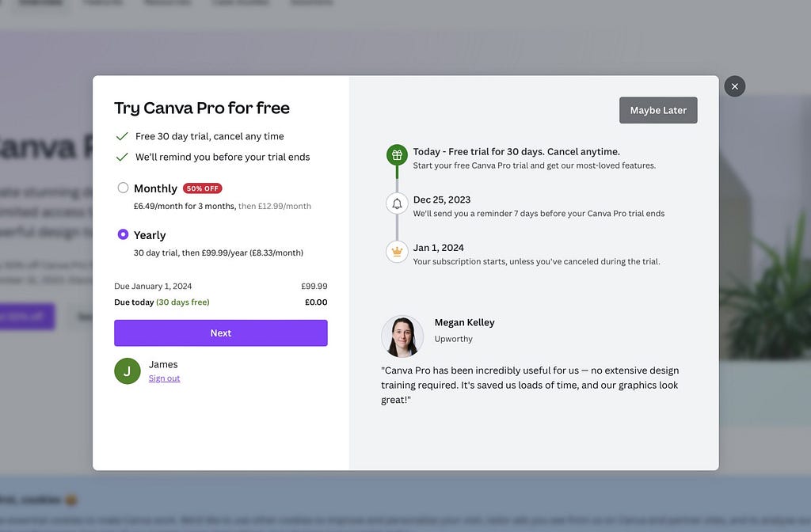The width and height of the screenshot is (811, 532).
Task: Click the £0.00 amount due today
Action: 316,302
